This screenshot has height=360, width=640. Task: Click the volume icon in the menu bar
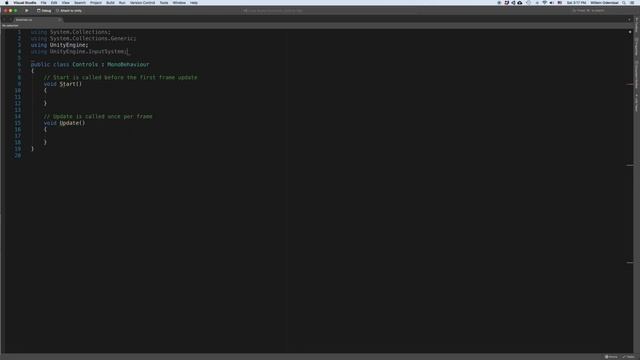point(552,2)
